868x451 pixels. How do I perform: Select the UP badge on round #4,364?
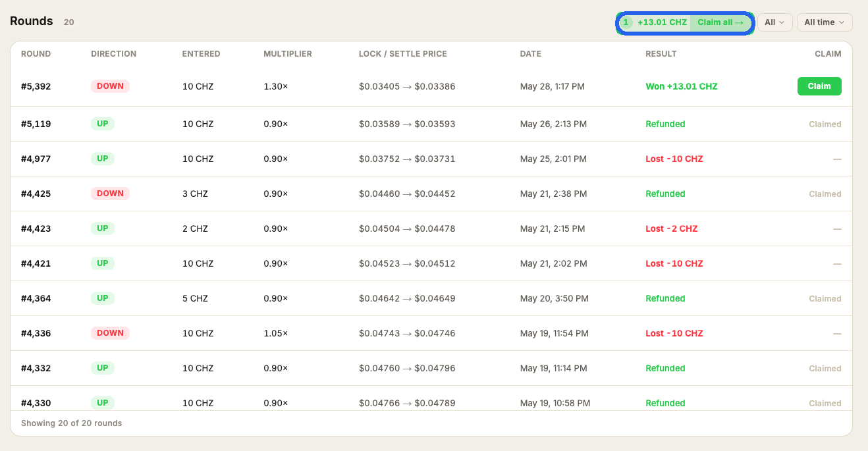pyautogui.click(x=103, y=298)
